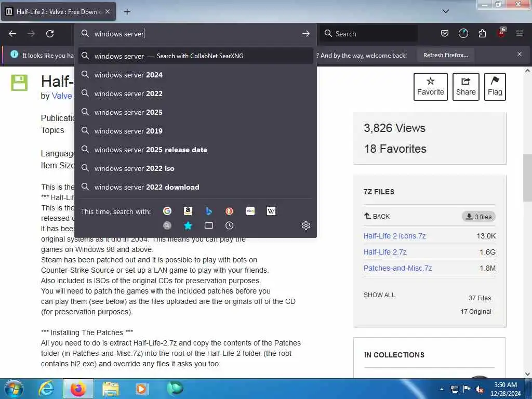Click in the address bar text field
The image size is (532, 399).
pos(196,34)
